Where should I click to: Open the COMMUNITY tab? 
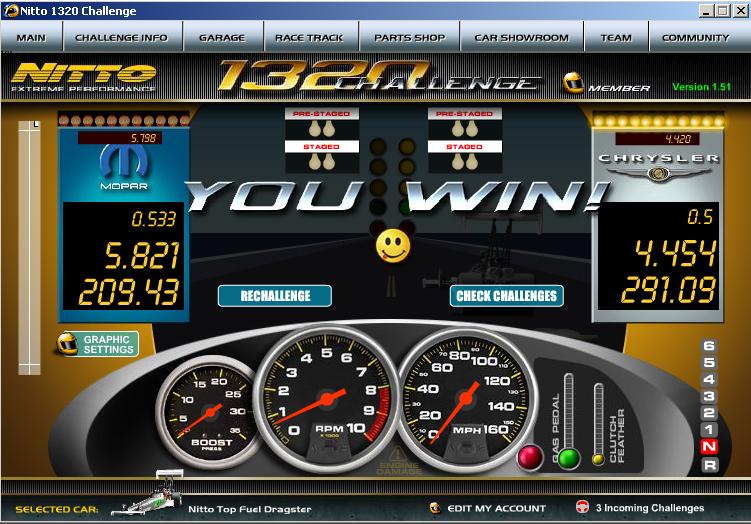(x=695, y=37)
